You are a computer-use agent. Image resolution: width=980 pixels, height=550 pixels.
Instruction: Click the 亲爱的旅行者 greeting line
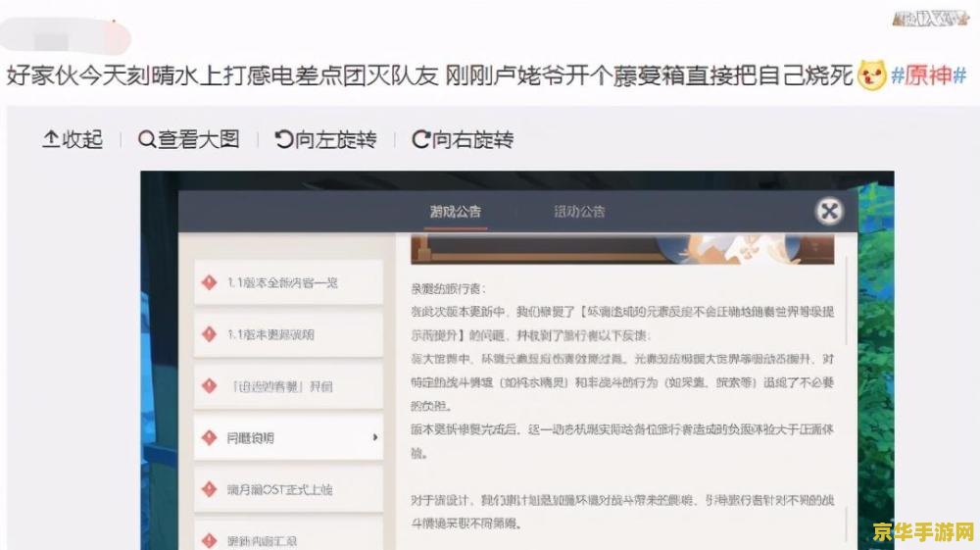click(x=448, y=289)
